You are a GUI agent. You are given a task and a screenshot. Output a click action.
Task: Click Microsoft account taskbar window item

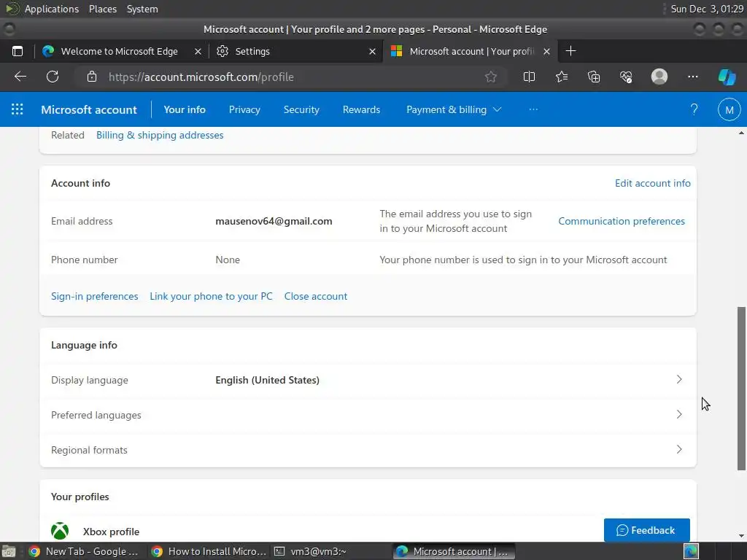454,551
